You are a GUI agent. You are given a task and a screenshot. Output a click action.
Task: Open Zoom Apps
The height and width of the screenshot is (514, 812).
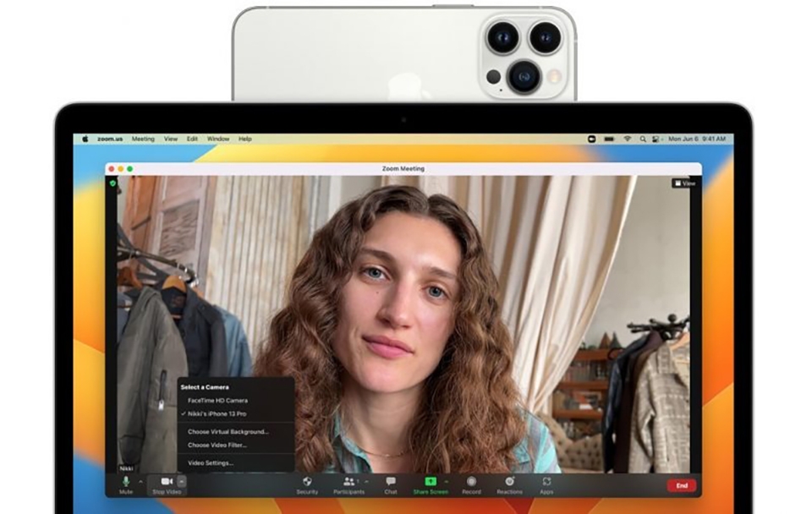(x=546, y=485)
